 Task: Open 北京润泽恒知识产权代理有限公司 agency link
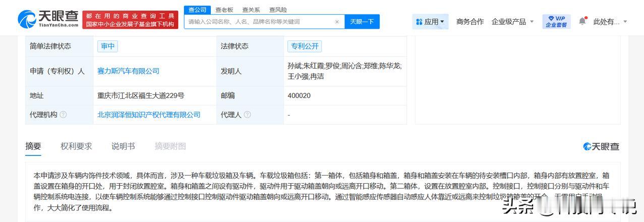(x=149, y=115)
